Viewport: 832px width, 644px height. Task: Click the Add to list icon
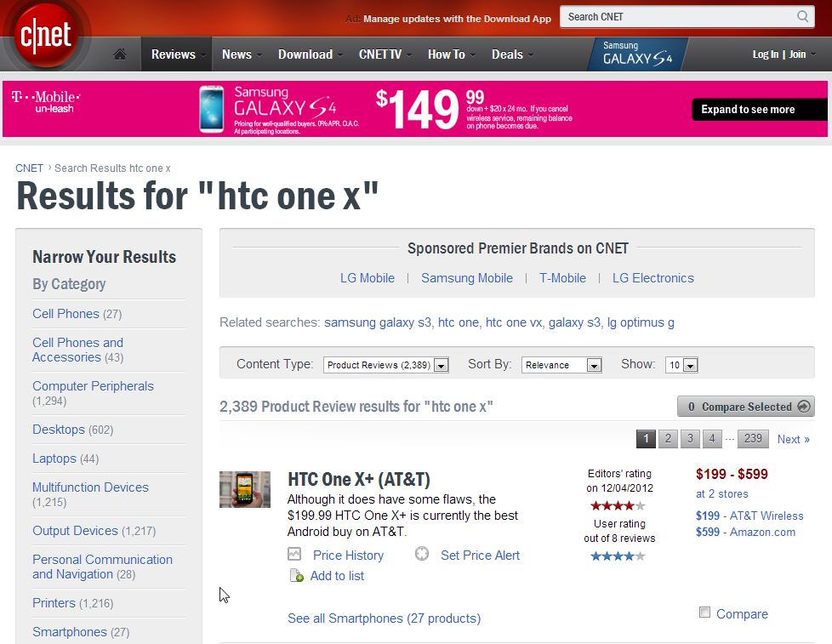296,575
